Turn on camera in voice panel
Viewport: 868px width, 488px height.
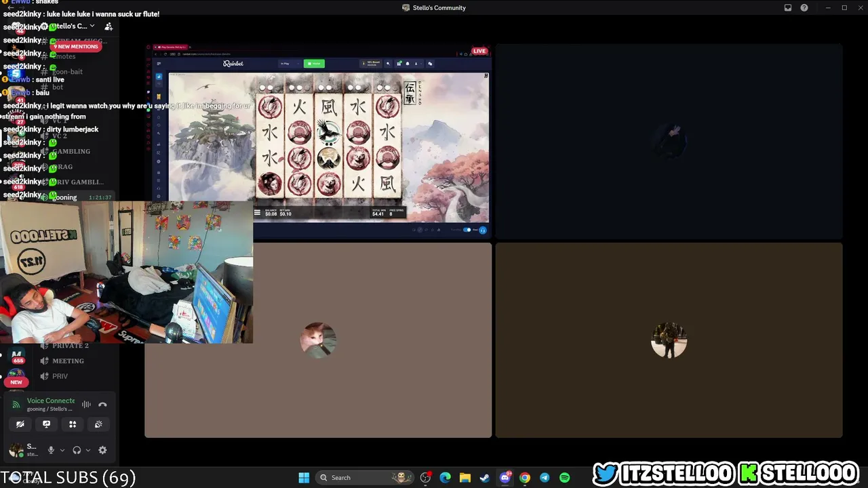click(20, 424)
